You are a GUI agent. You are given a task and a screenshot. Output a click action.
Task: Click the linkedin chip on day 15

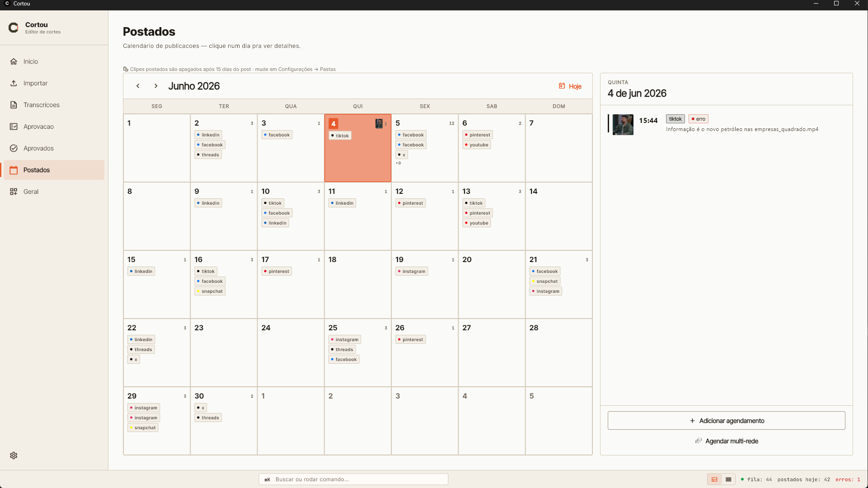click(x=141, y=271)
